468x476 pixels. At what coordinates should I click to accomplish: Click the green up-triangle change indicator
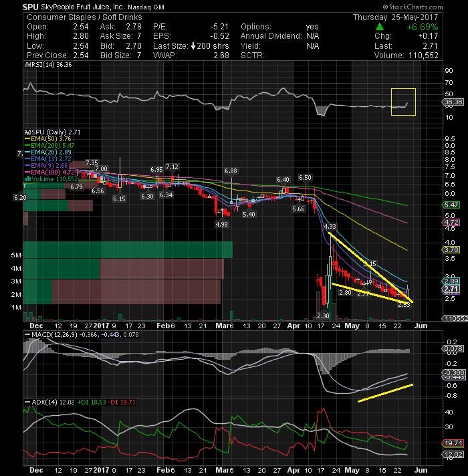[379, 27]
